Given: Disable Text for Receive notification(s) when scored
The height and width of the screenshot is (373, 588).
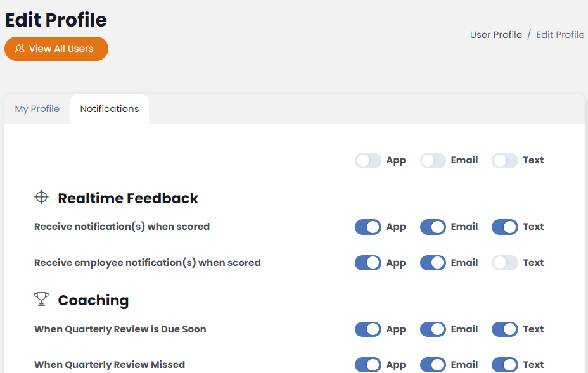Looking at the screenshot, I should (505, 227).
